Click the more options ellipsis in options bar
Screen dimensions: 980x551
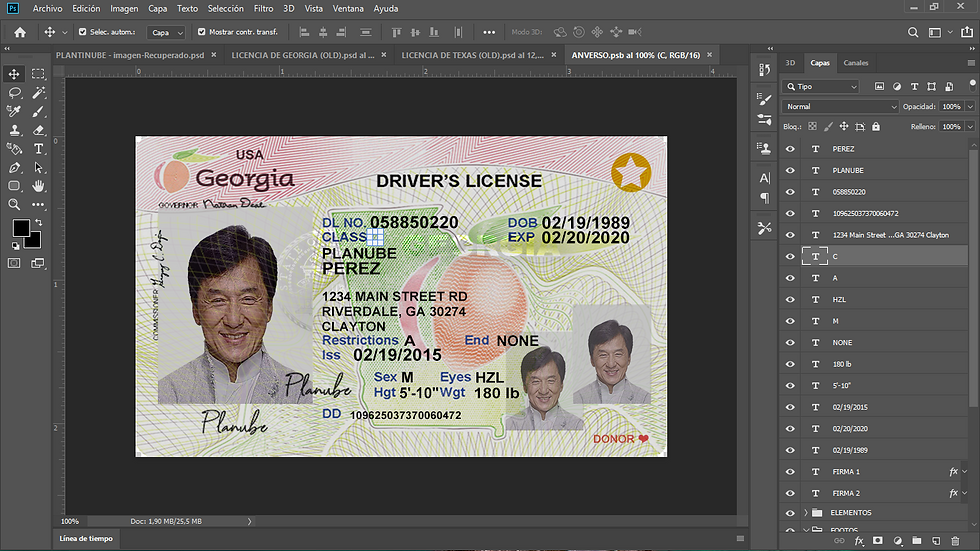point(489,32)
